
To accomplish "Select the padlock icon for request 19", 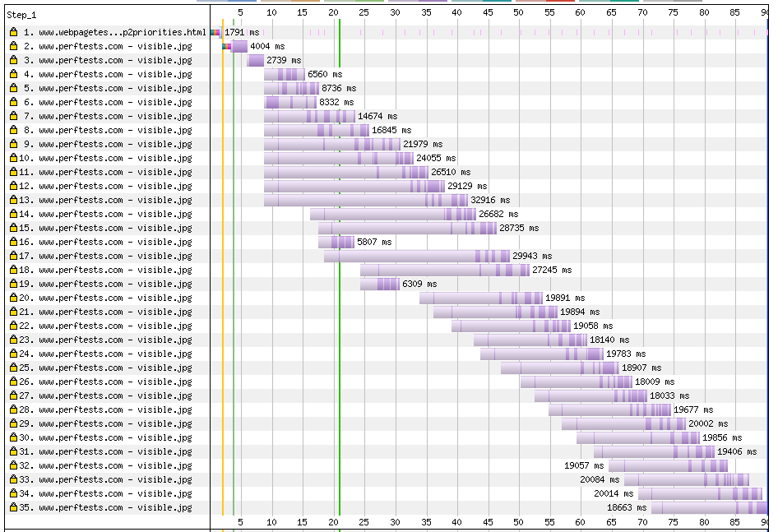I will coord(13,284).
